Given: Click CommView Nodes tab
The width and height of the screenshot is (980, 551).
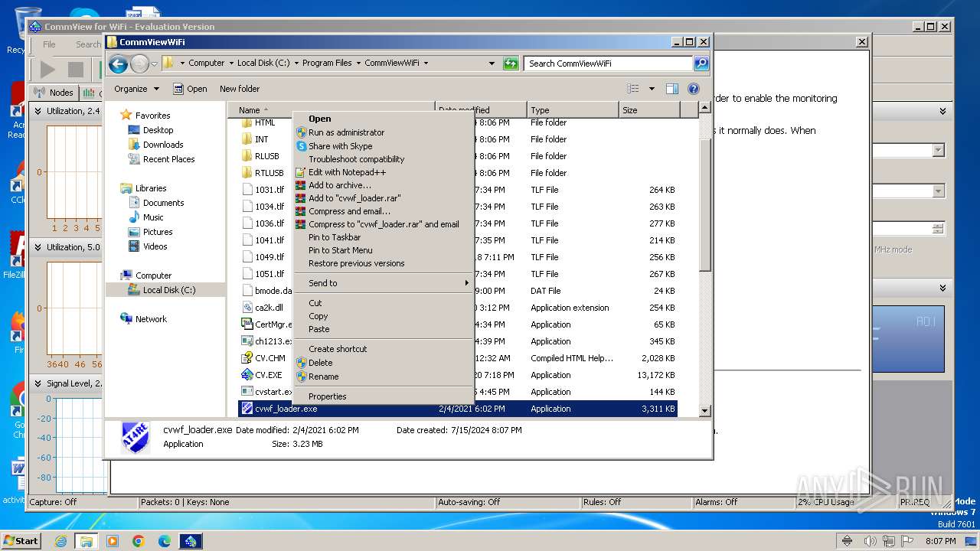Looking at the screenshot, I should tap(54, 93).
